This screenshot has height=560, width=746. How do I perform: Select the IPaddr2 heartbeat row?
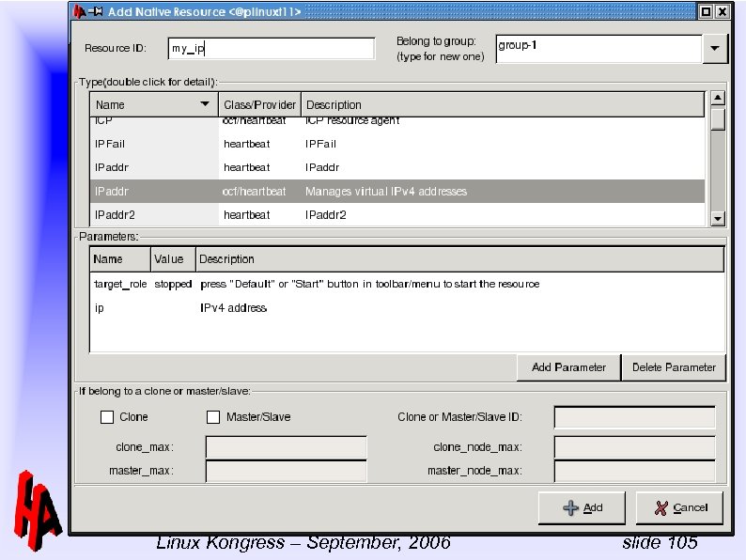pyautogui.click(x=397, y=214)
